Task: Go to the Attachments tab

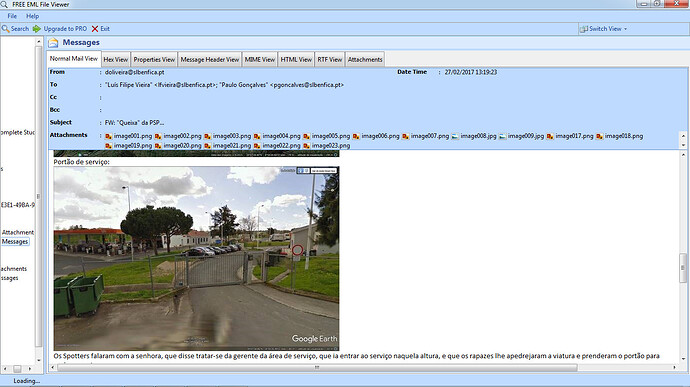Action: tap(365, 59)
